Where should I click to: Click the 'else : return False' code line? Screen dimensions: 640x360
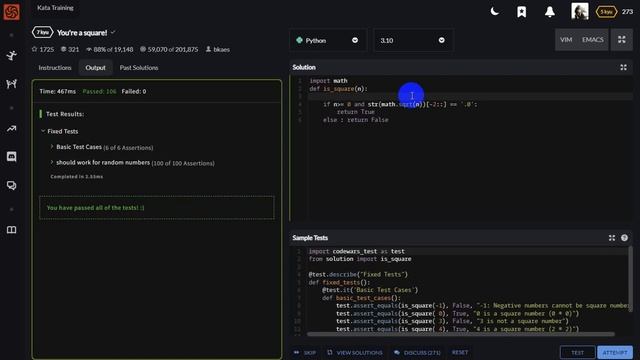tap(356, 120)
